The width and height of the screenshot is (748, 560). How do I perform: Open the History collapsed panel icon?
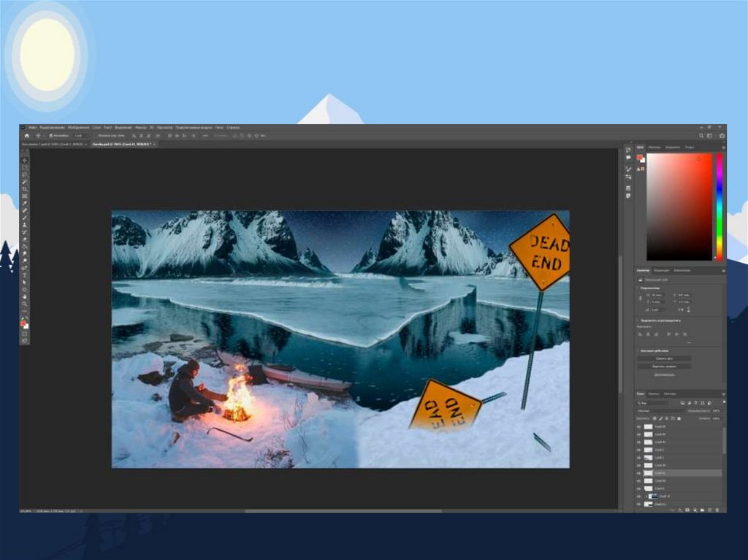click(628, 150)
